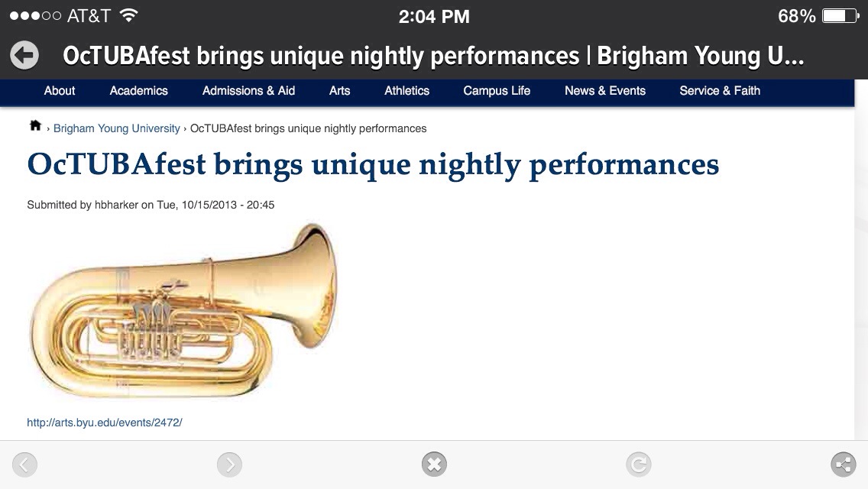Select Admissions & Aid in navigation
868x489 pixels.
(248, 91)
